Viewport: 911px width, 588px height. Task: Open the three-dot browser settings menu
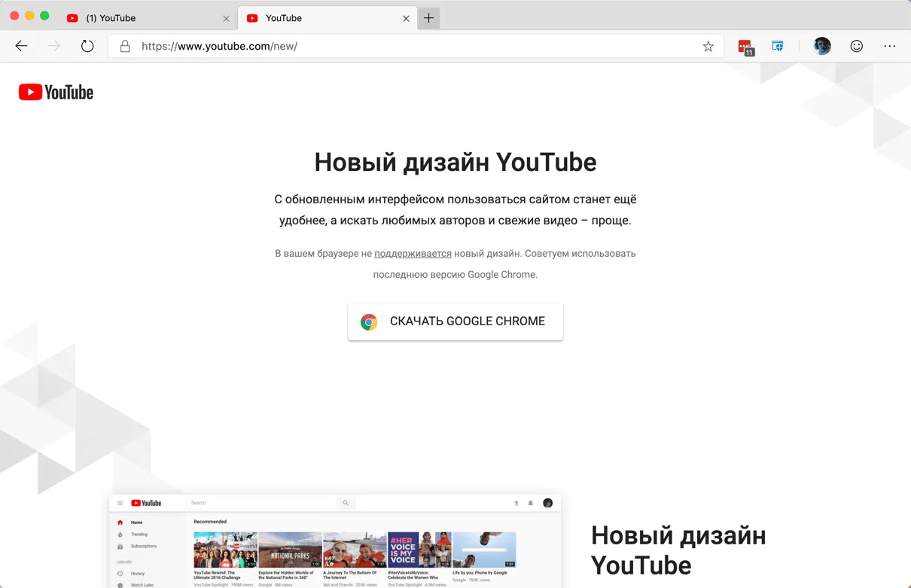[x=890, y=46]
